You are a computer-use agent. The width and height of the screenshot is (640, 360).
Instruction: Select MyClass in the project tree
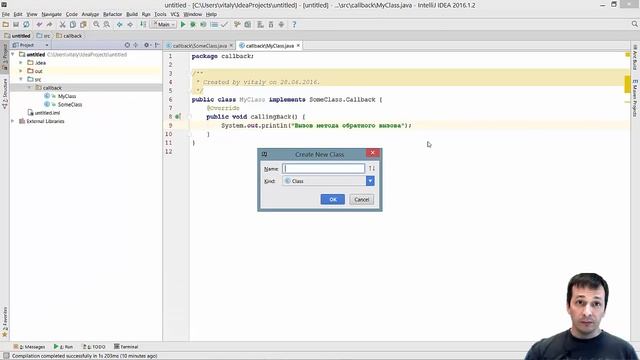(x=67, y=96)
